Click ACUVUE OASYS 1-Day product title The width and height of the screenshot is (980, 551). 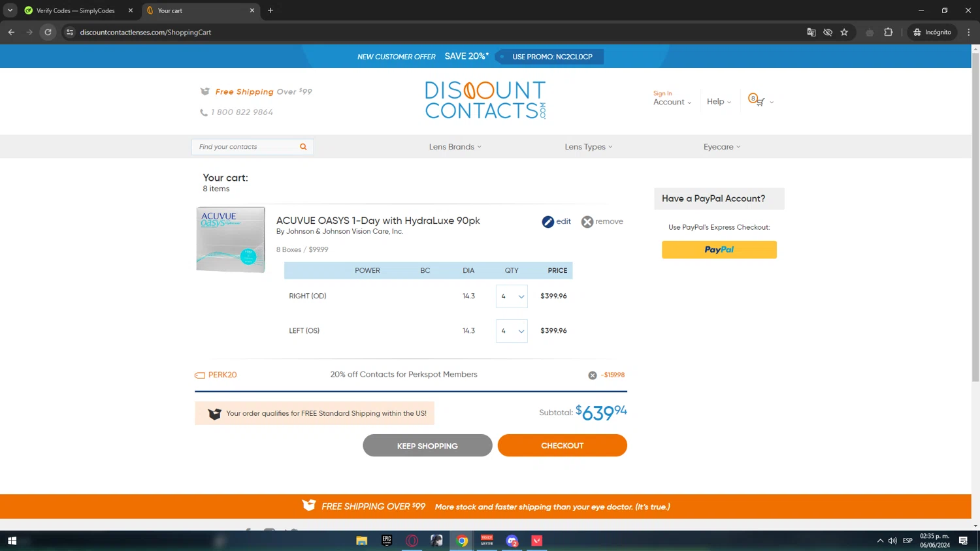point(378,221)
